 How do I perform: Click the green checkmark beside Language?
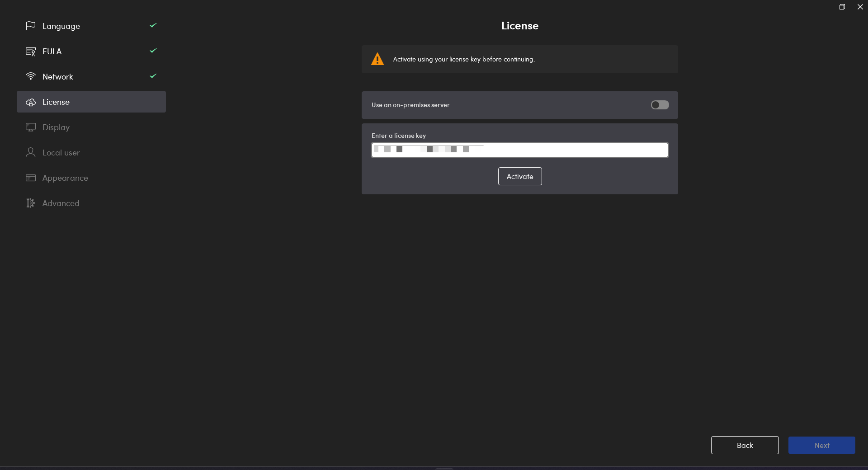click(153, 25)
